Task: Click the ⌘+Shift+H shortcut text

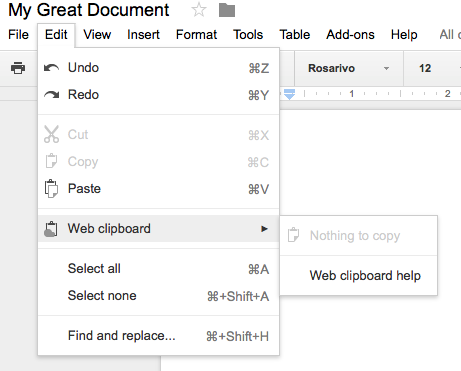Action: tap(237, 336)
